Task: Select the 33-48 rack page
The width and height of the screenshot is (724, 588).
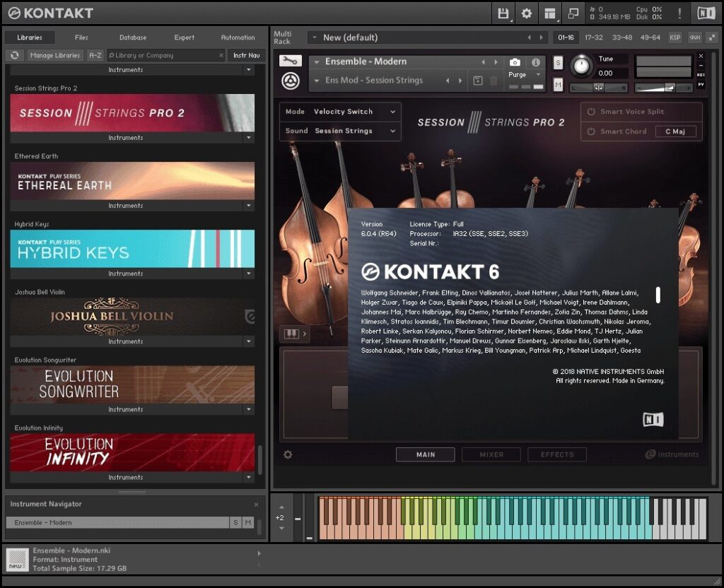Action: (x=622, y=37)
